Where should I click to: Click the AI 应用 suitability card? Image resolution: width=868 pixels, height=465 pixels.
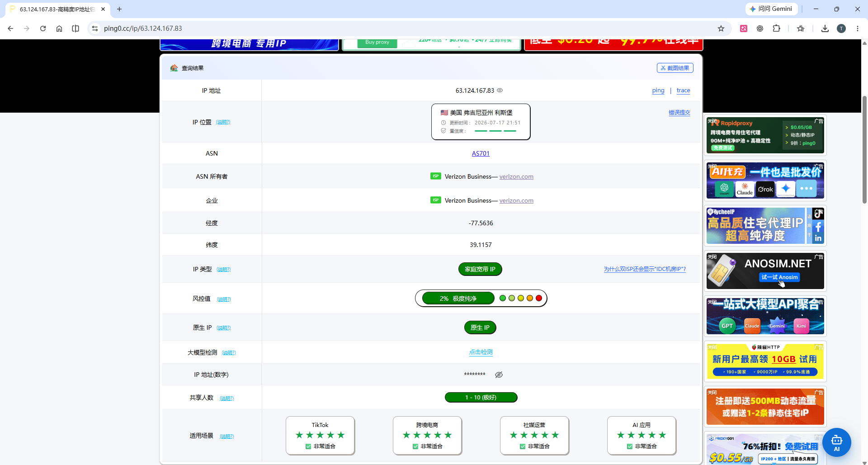pos(642,435)
